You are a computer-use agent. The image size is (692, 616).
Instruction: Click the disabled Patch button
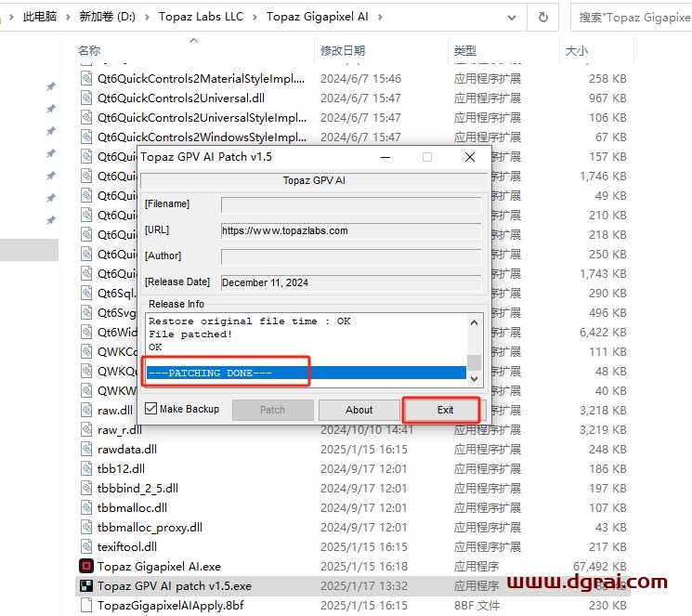273,410
